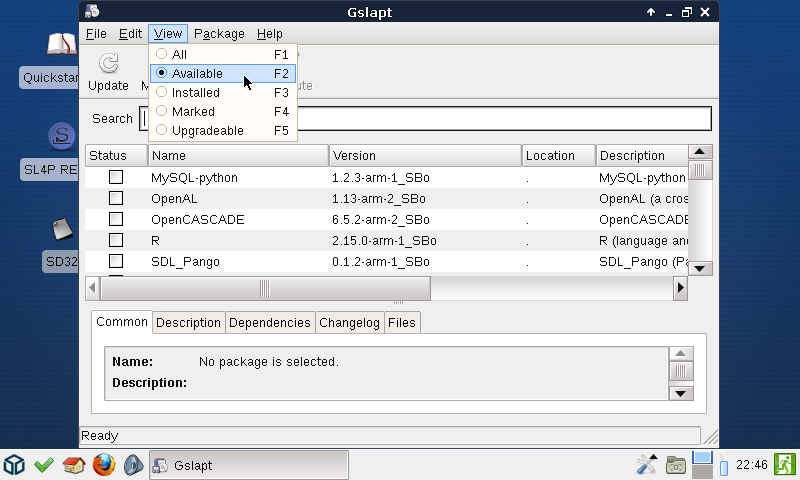Click the window resize grip corner
Viewport: 800px width, 480px height.
click(710, 436)
